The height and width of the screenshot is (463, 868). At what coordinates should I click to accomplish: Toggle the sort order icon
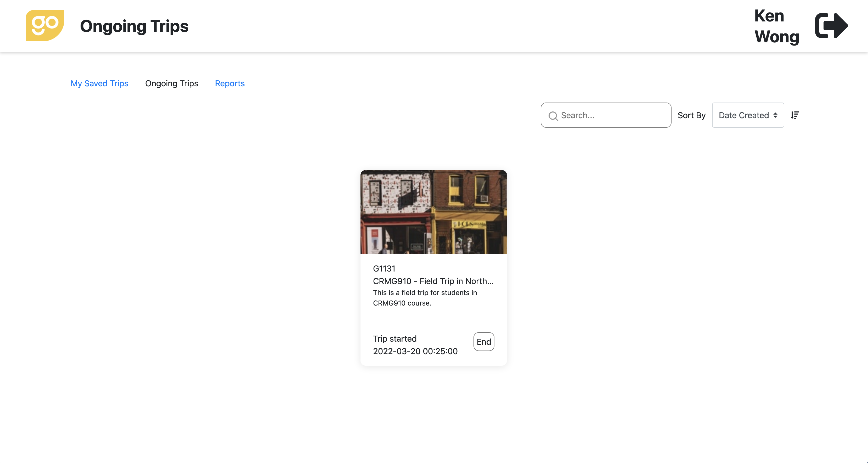[x=794, y=115]
